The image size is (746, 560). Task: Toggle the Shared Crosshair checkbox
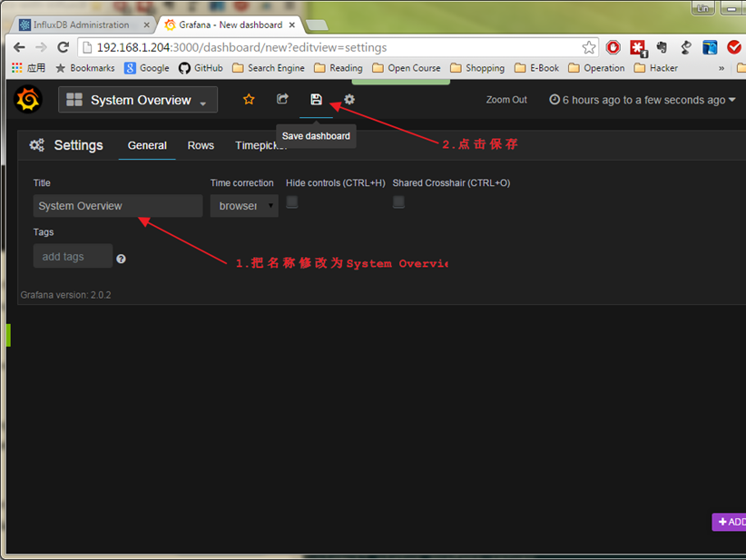coord(398,201)
